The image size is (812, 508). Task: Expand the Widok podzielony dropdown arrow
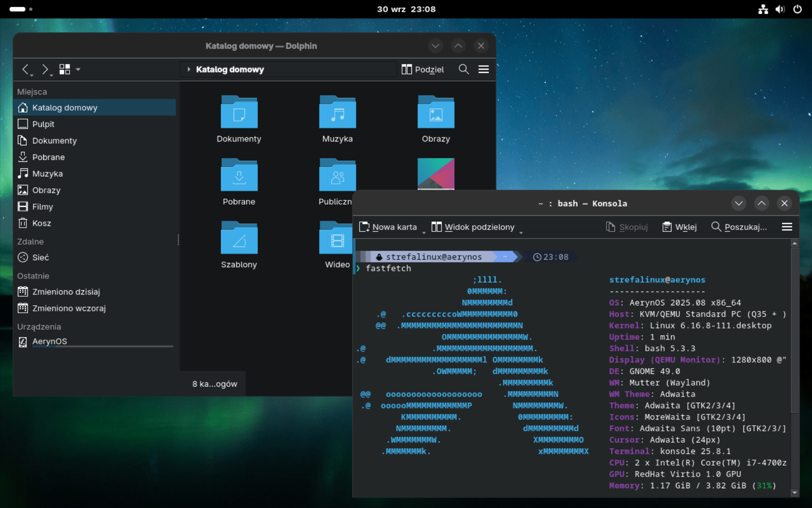click(521, 232)
